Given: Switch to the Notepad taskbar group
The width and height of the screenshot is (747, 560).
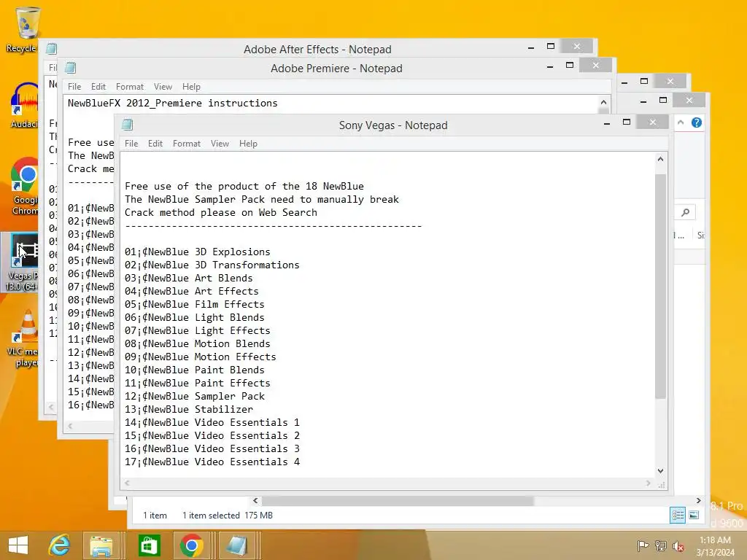Looking at the screenshot, I should [x=237, y=545].
